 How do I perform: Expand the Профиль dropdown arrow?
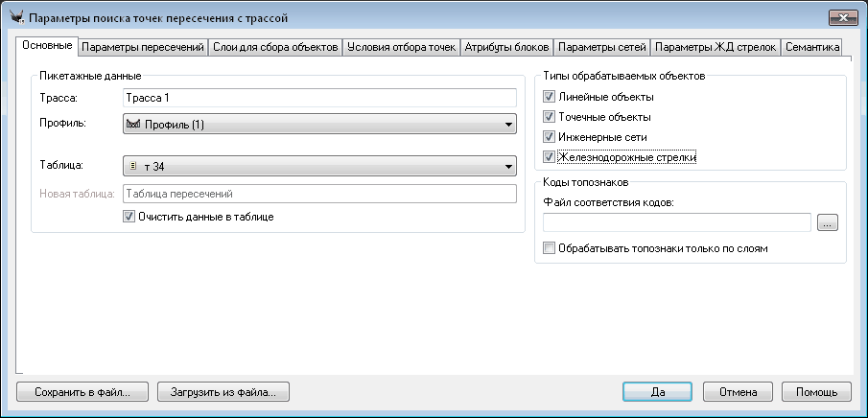pos(506,125)
